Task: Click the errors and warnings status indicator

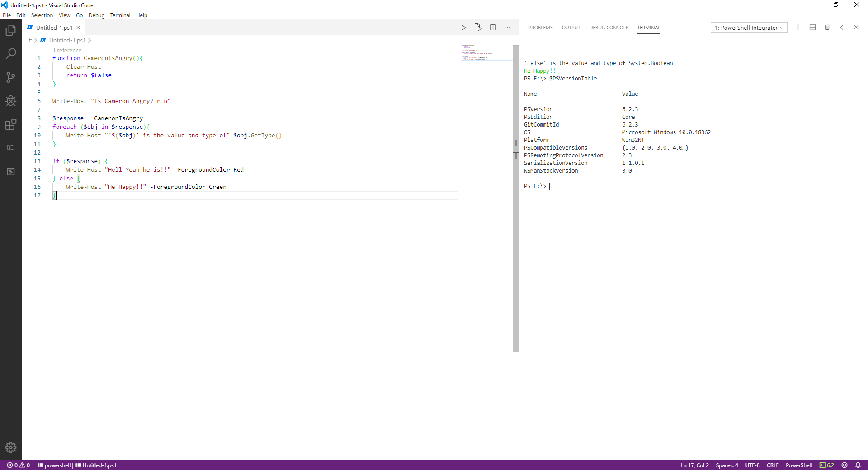Action: tap(18, 465)
